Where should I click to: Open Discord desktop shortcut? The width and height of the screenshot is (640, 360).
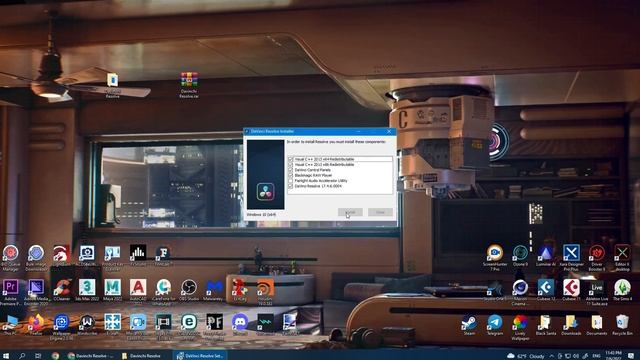(240, 325)
